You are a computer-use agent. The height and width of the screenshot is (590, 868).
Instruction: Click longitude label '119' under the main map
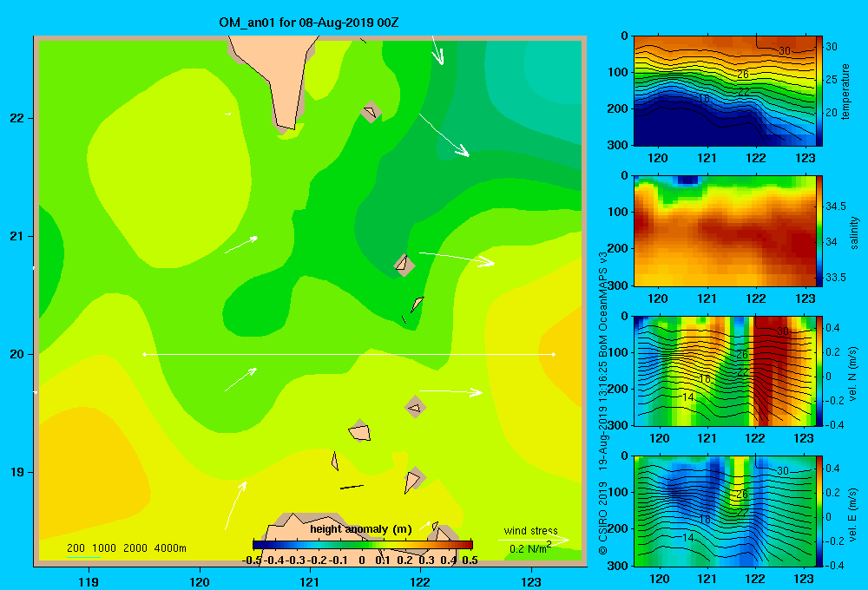[x=89, y=581]
